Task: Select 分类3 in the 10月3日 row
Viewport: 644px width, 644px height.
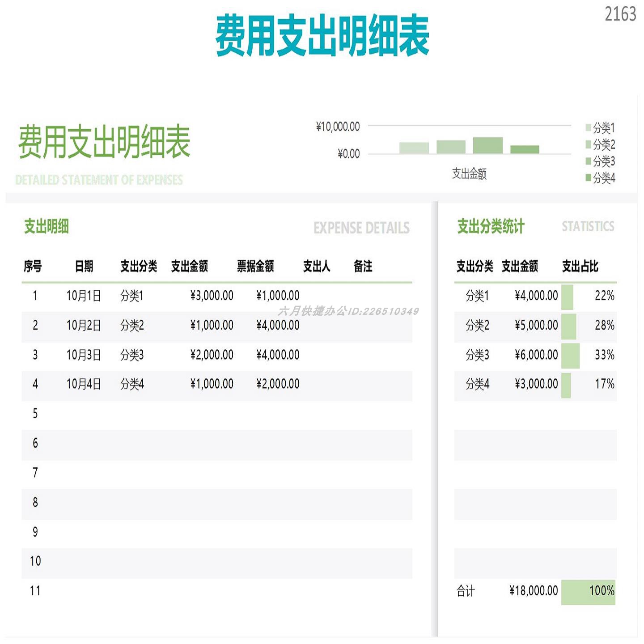Action: 132,355
